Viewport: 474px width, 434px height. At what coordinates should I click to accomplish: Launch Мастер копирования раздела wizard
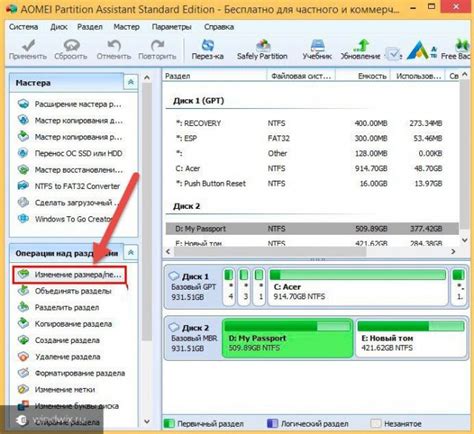(70, 137)
